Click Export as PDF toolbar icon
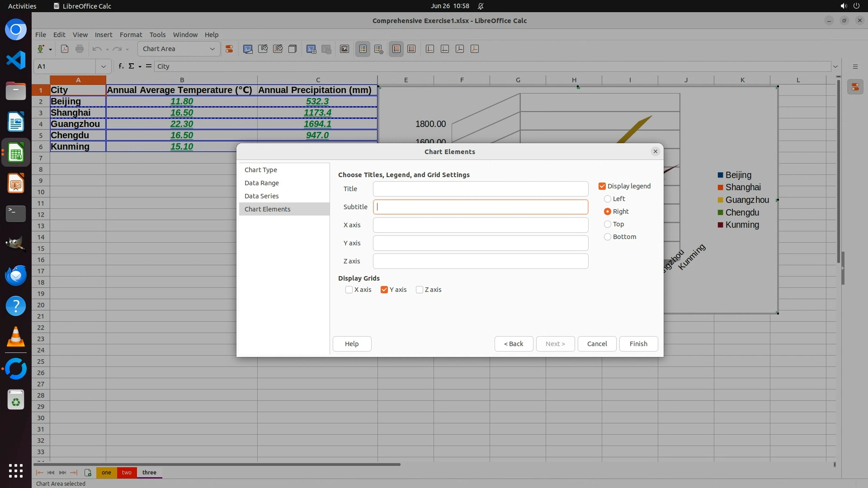868x488 pixels. [65, 49]
